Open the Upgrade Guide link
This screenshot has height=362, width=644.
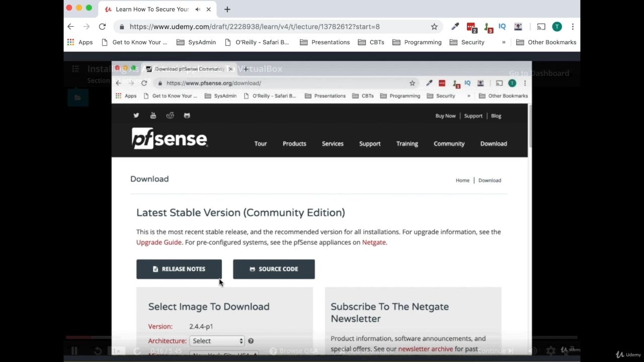tap(159, 242)
